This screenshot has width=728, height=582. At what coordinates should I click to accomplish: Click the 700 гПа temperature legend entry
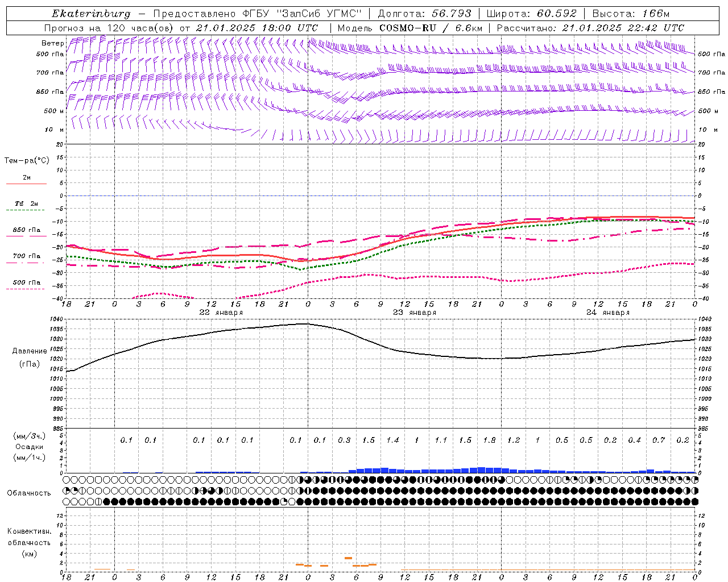point(27,256)
